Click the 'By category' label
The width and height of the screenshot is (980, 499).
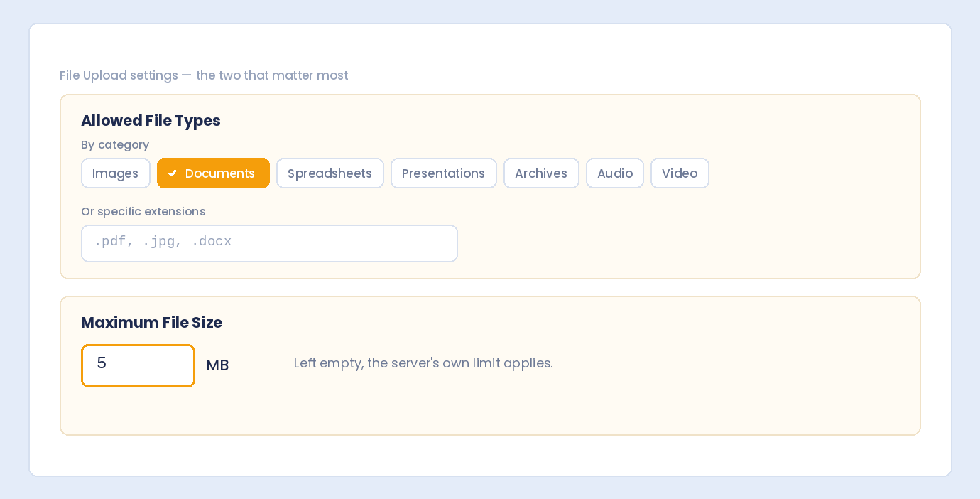[x=115, y=145]
